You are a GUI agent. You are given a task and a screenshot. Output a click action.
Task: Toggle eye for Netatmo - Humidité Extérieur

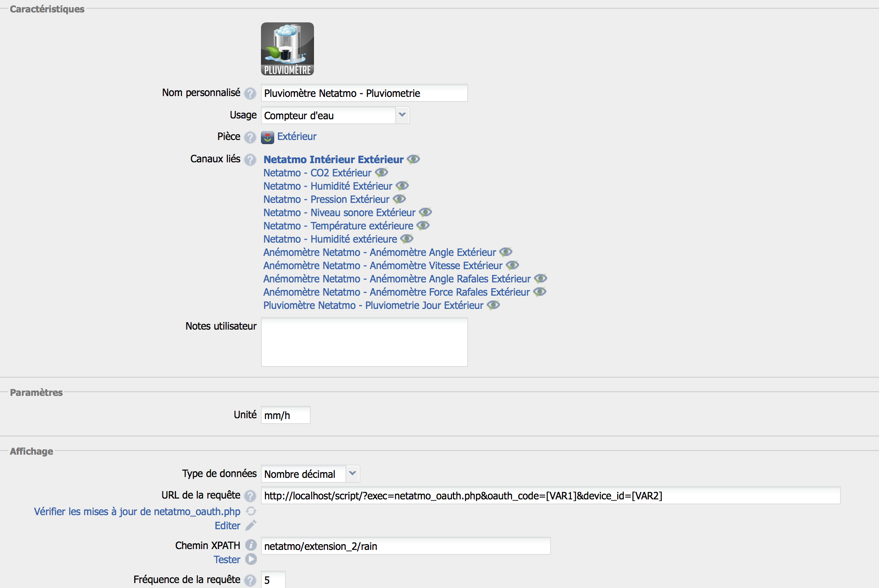click(402, 186)
